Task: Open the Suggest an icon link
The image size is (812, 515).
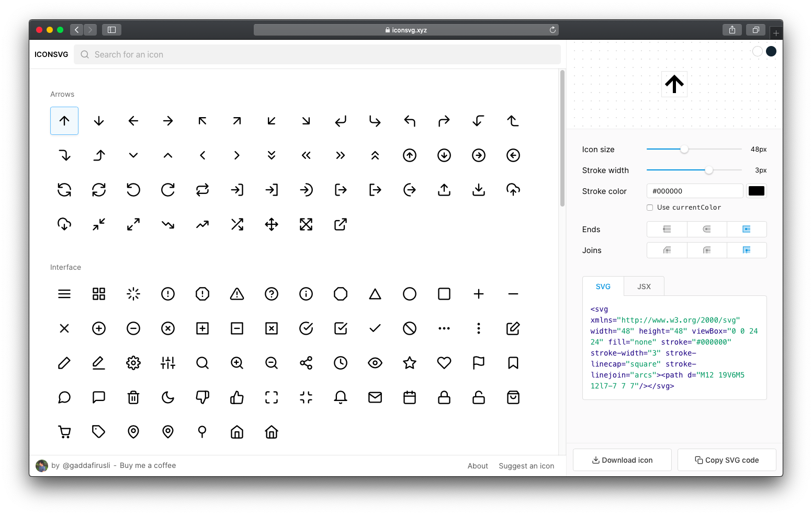Action: point(526,466)
